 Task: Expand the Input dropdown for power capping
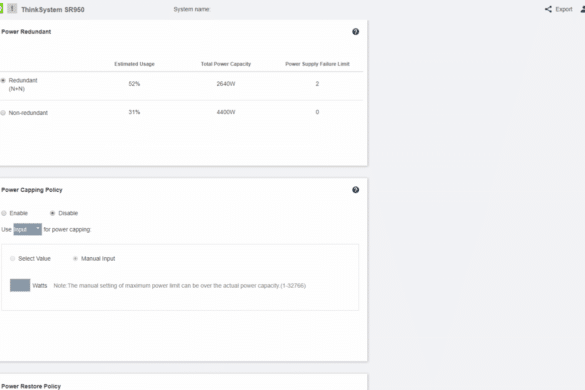(28, 229)
